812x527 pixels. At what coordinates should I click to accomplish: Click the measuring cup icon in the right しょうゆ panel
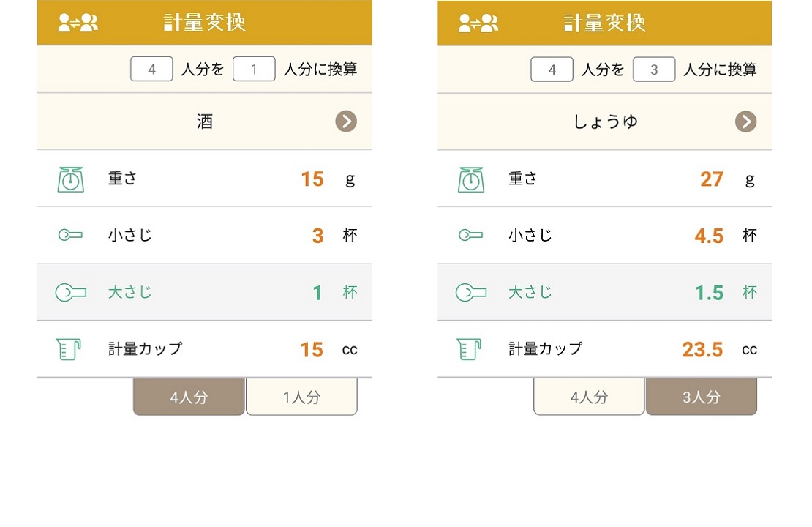click(469, 348)
